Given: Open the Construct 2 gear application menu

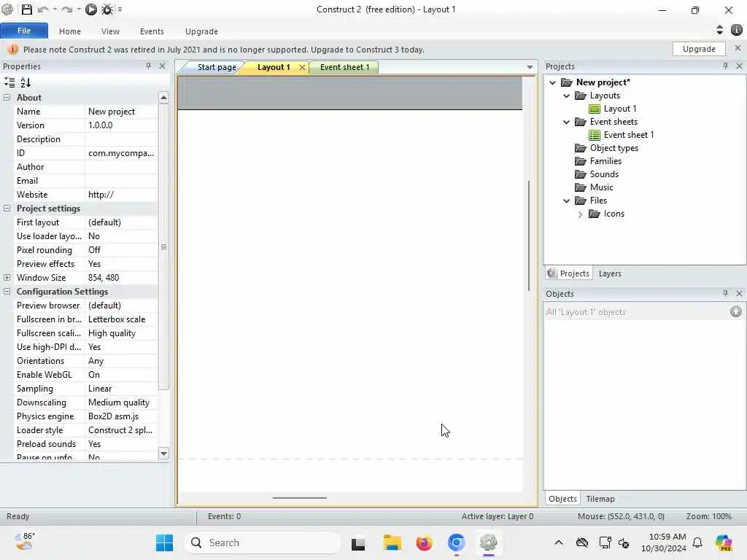Looking at the screenshot, I should click(x=7, y=9).
